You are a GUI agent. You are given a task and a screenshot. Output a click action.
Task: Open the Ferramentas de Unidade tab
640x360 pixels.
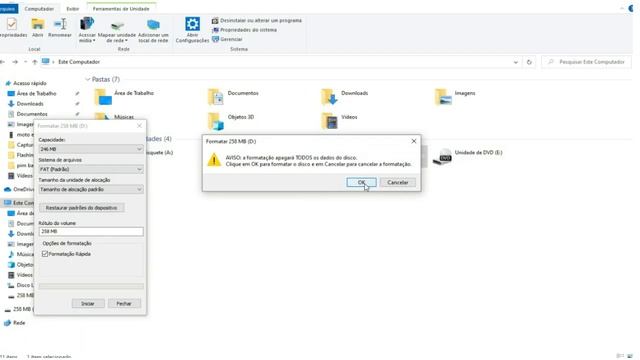click(121, 9)
